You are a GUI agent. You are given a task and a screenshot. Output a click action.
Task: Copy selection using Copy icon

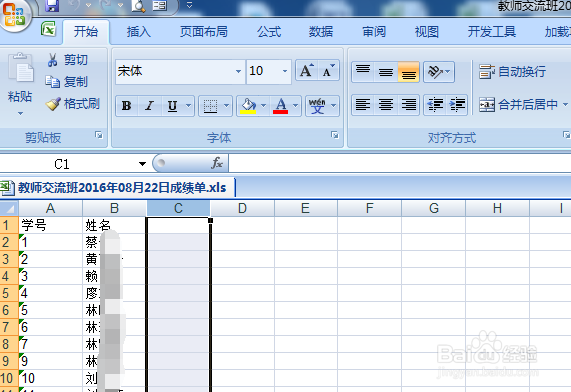pos(53,82)
